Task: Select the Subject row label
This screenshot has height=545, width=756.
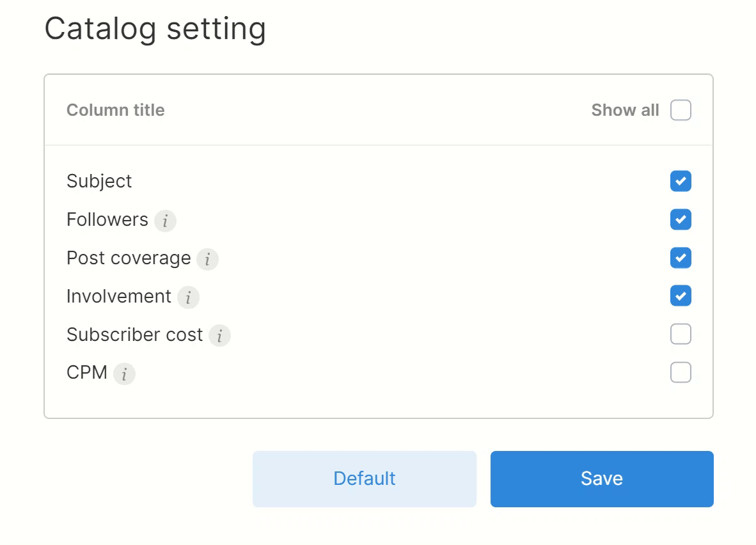Action: click(x=98, y=181)
